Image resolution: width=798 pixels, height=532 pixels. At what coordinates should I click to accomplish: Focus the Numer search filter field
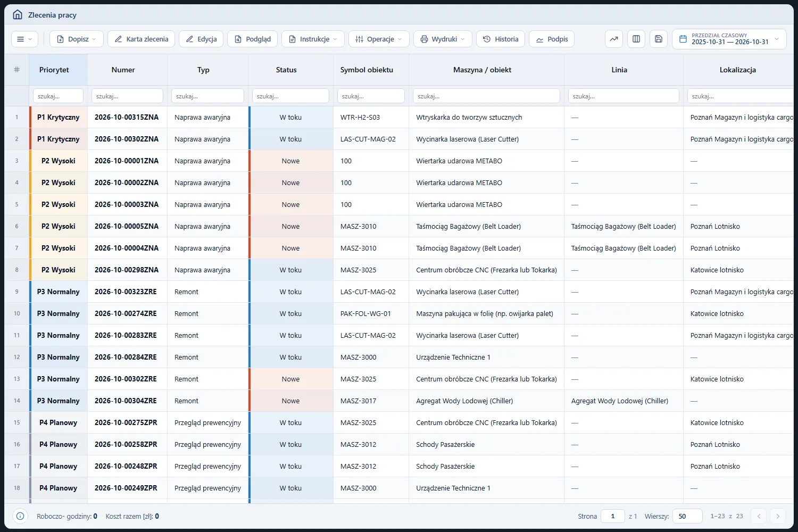[x=127, y=96]
